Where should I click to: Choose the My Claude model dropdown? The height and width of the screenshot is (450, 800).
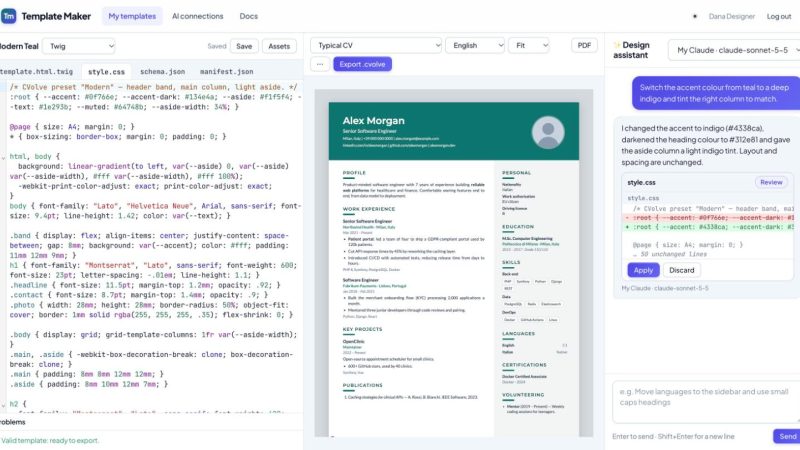click(x=734, y=50)
